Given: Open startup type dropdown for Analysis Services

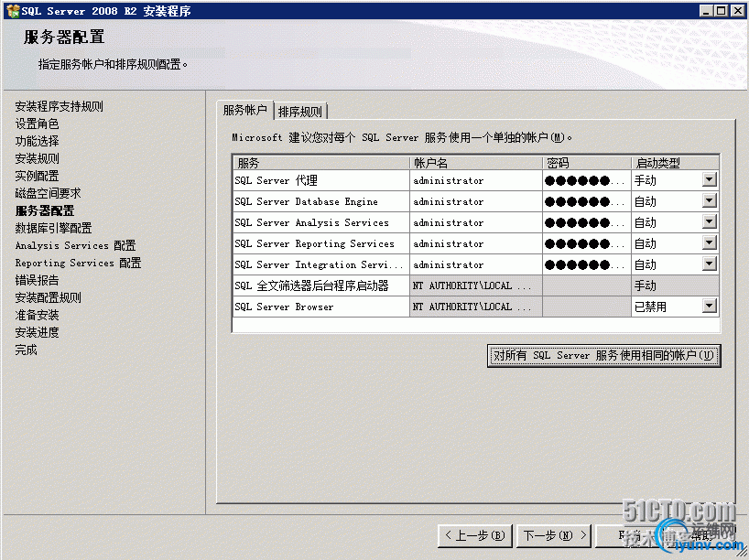Looking at the screenshot, I should (x=710, y=222).
